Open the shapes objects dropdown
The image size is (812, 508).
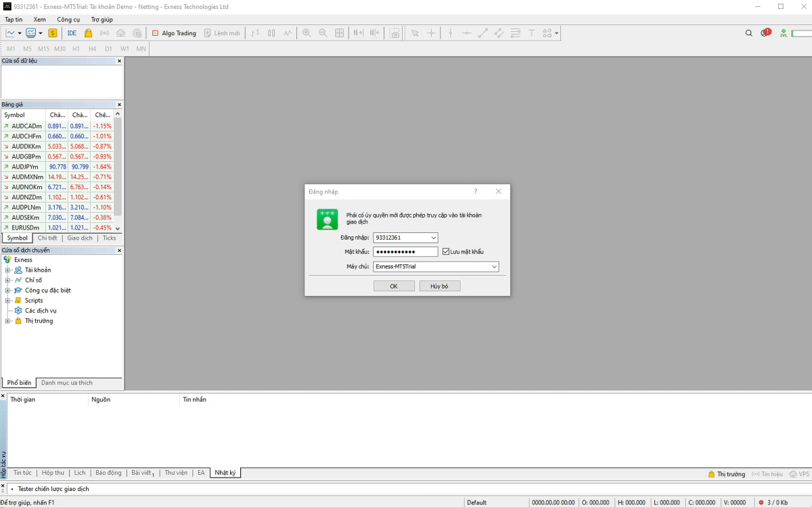[x=551, y=33]
